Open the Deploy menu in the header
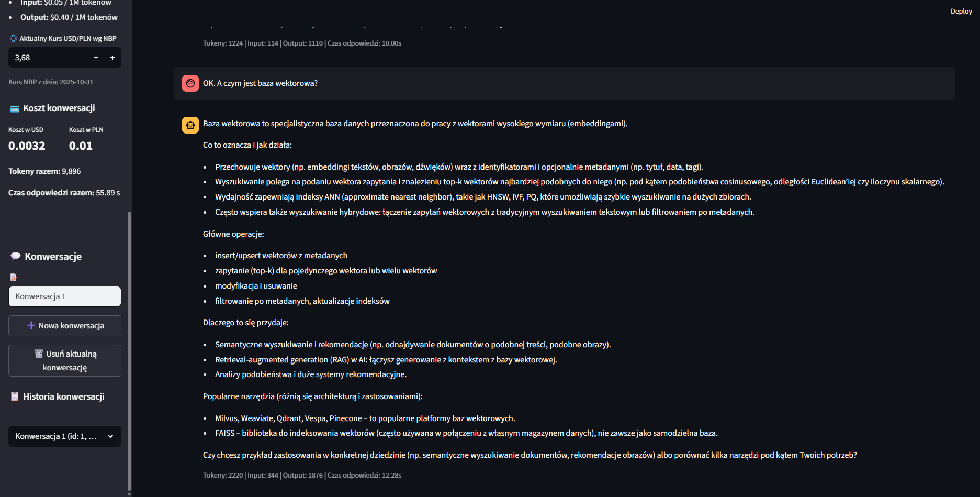The width and height of the screenshot is (980, 497). [x=961, y=11]
